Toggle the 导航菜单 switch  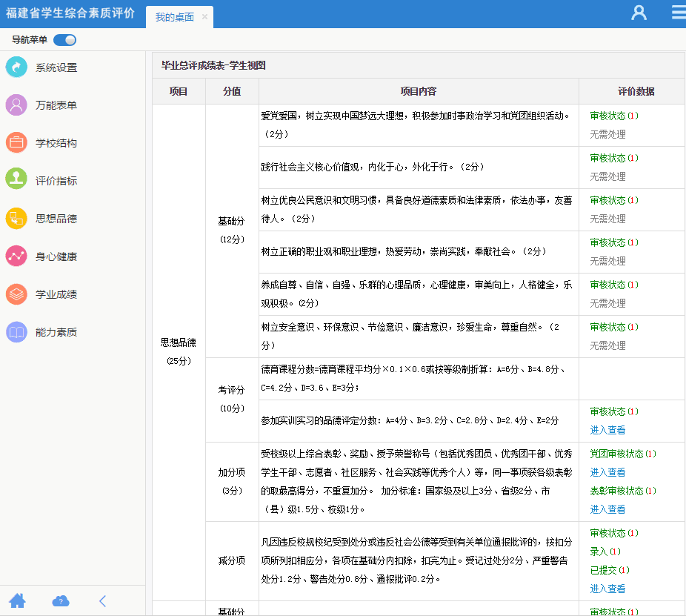[64, 40]
